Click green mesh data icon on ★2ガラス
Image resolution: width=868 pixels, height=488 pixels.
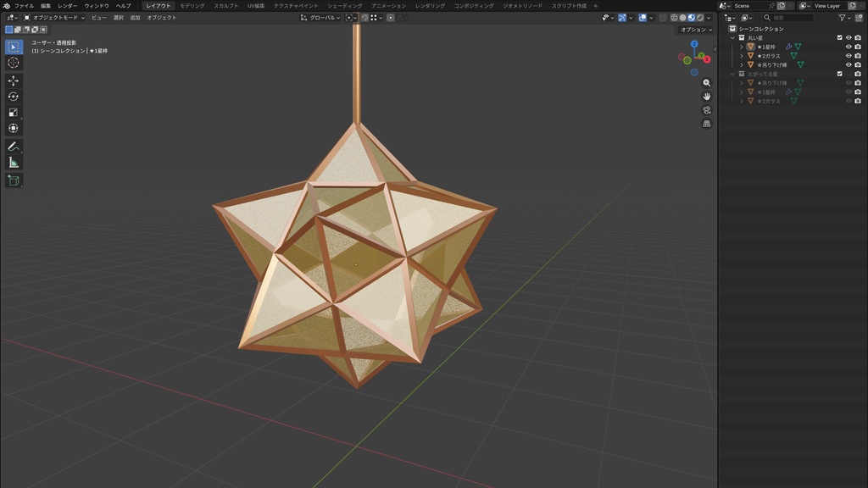click(x=793, y=56)
